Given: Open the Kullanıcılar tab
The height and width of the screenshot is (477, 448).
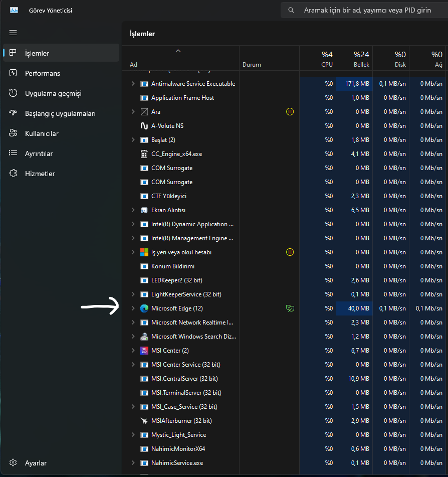Looking at the screenshot, I should click(61, 133).
